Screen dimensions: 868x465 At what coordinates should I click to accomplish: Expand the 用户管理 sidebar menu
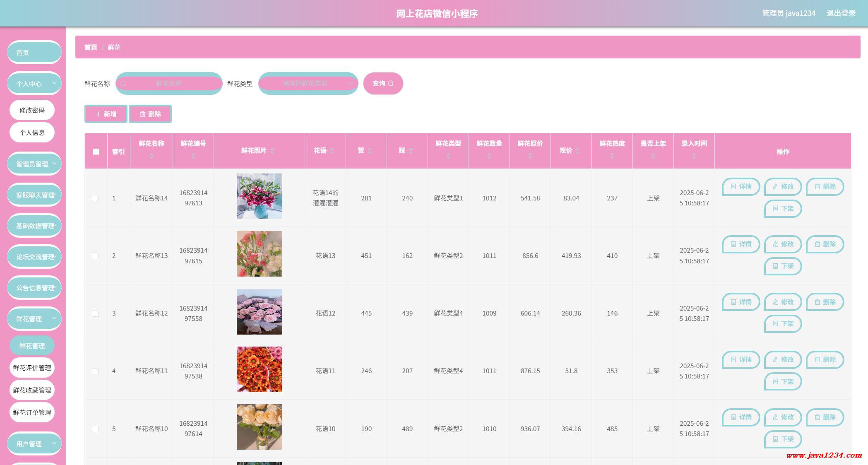(x=34, y=444)
